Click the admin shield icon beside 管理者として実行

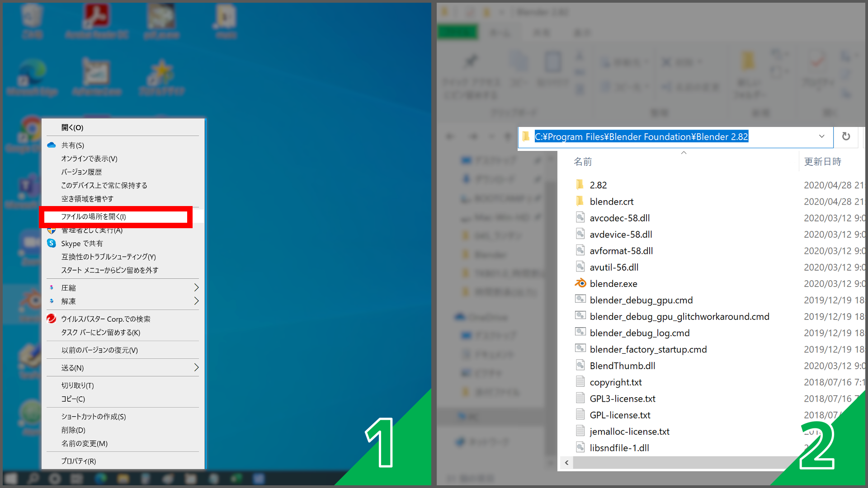coord(52,231)
